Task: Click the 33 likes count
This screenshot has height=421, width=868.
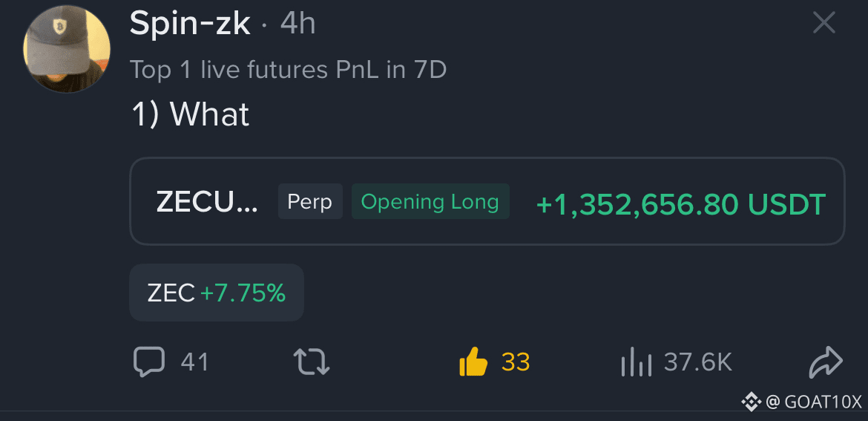Action: pos(516,362)
